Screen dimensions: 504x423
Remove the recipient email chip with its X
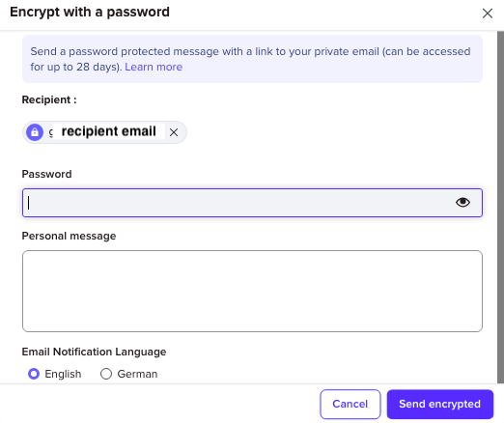click(x=174, y=132)
